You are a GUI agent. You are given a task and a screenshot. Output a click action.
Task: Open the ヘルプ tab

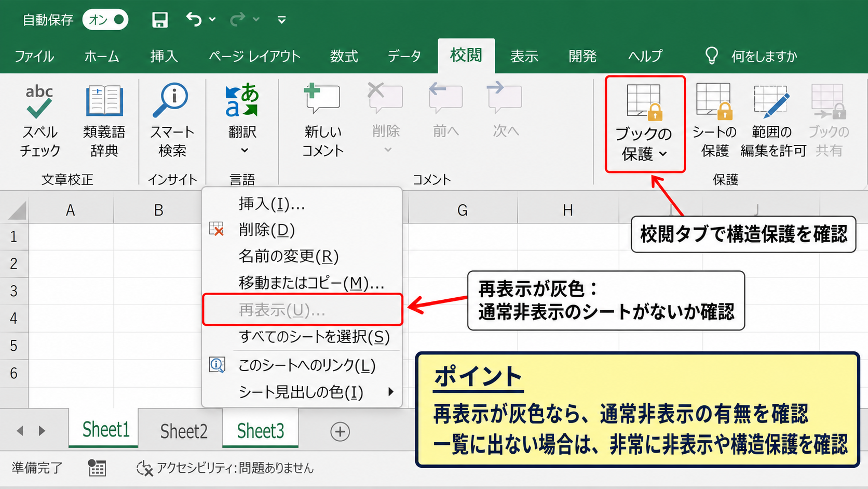645,56
